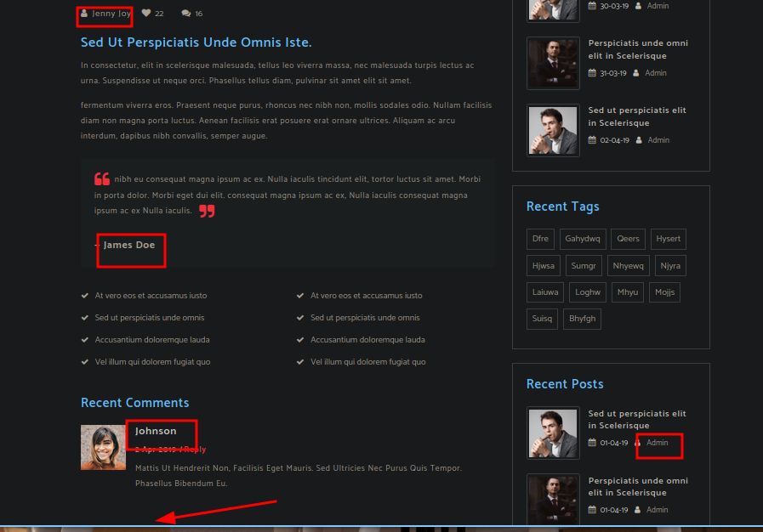Open the thumbnail of the 31-03-19 post
This screenshot has height=532, width=763.
[x=553, y=63]
